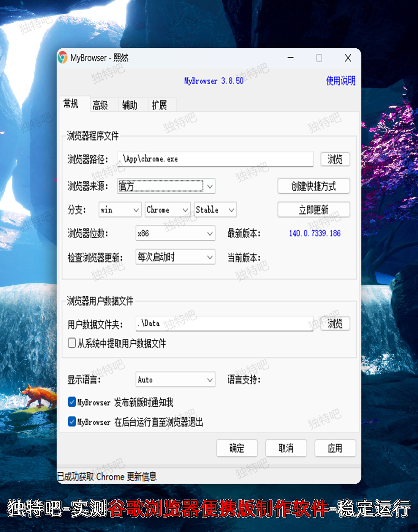
Task: Click the MyBrowser 3.8.50 version text
Action: [214, 81]
